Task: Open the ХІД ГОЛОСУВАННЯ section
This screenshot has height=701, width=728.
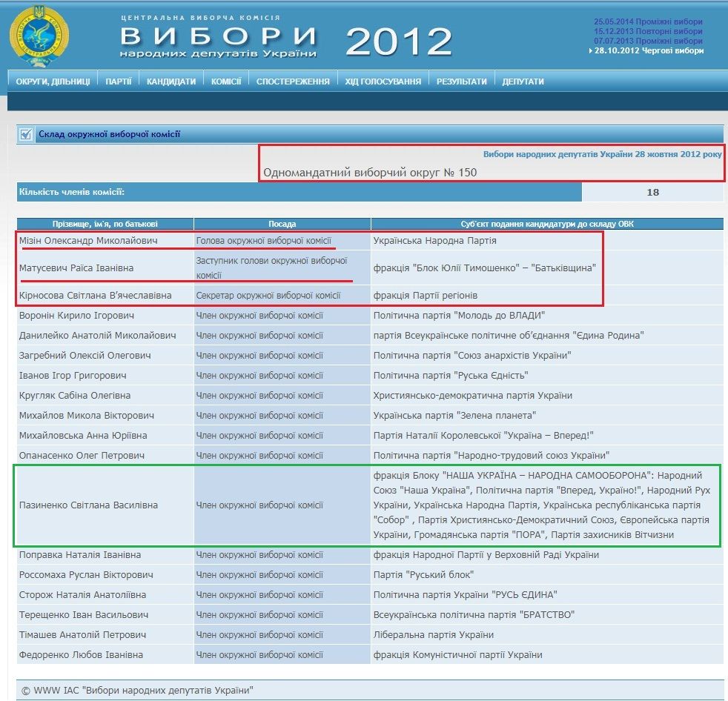Action: pyautogui.click(x=382, y=82)
